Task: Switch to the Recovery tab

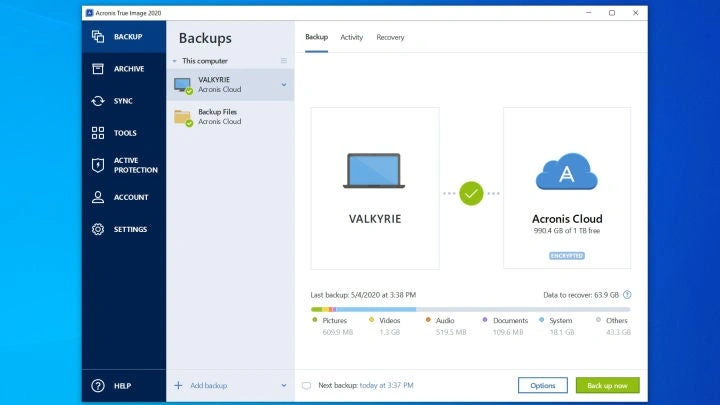Action: pyautogui.click(x=390, y=37)
